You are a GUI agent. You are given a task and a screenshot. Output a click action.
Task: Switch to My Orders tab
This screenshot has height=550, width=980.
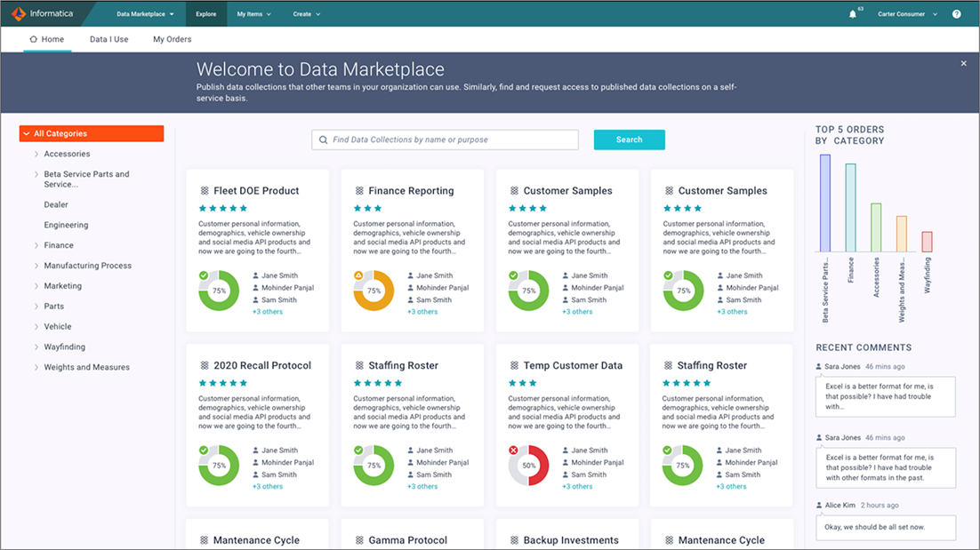click(x=172, y=39)
